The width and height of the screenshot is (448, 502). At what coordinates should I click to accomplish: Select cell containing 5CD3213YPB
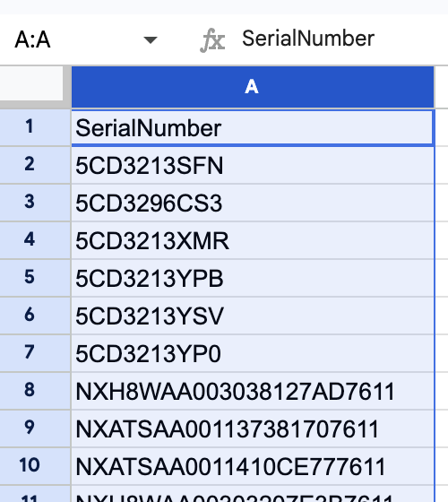click(253, 278)
